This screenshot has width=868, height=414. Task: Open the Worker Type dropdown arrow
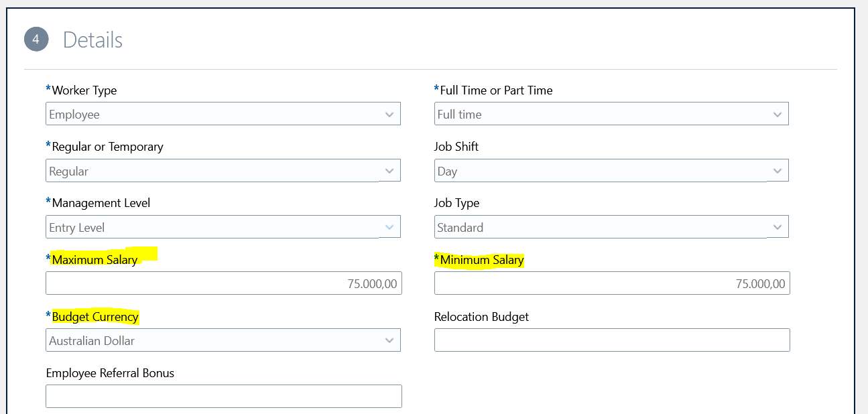click(x=390, y=114)
